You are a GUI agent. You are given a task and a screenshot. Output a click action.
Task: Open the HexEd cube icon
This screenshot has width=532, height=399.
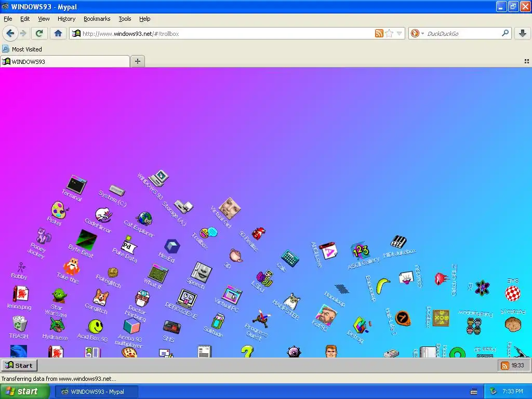point(172,246)
